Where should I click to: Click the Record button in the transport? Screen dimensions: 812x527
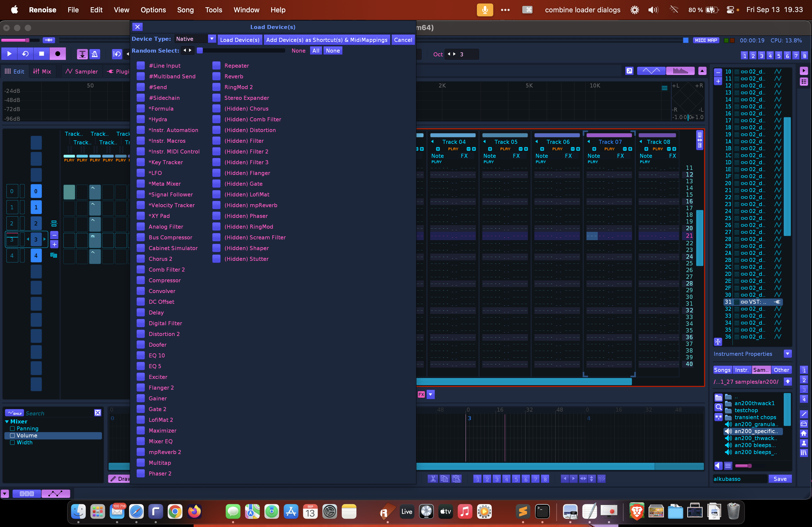(x=58, y=54)
